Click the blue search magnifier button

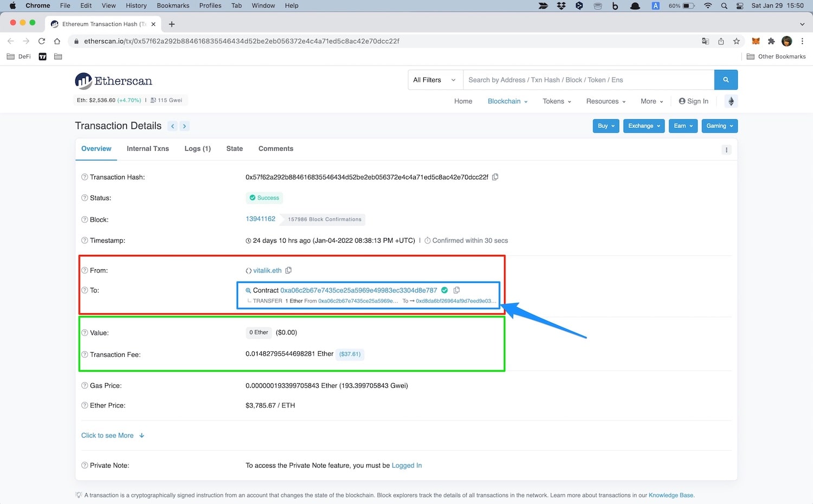pyautogui.click(x=726, y=80)
